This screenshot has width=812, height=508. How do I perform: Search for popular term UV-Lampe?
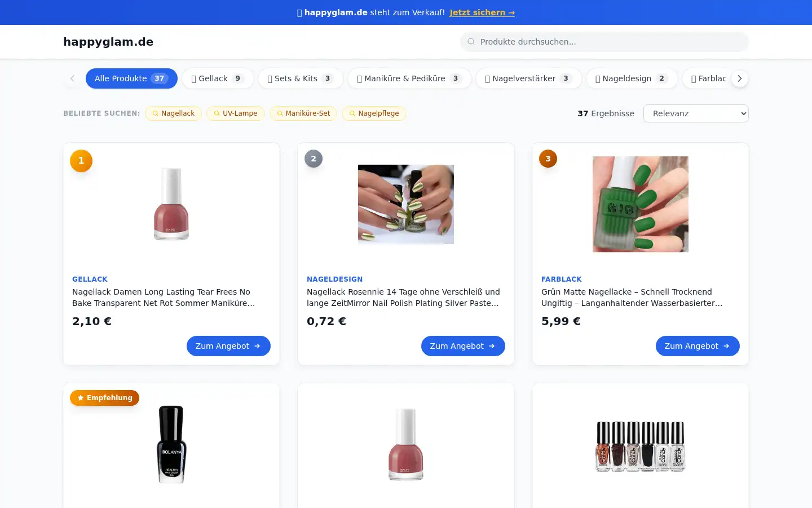tap(236, 113)
